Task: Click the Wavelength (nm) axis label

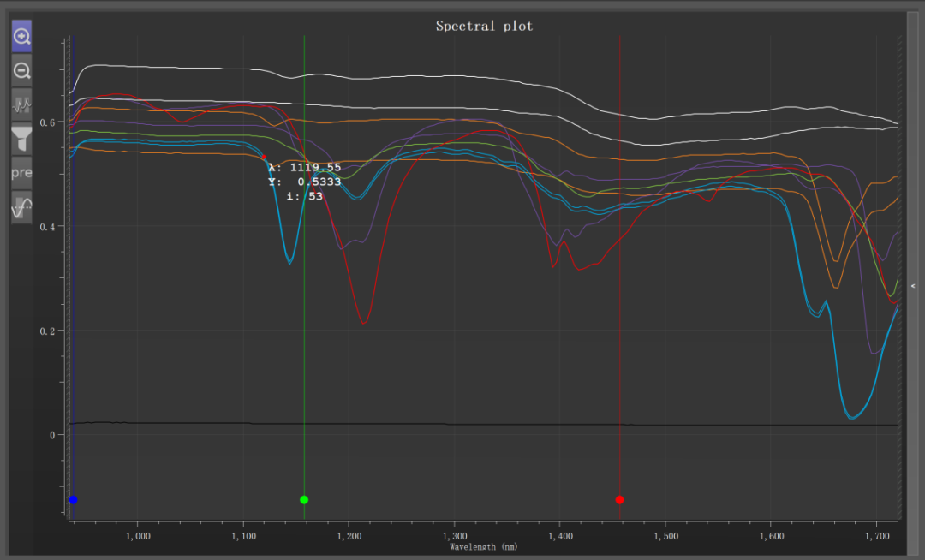Action: click(x=484, y=547)
